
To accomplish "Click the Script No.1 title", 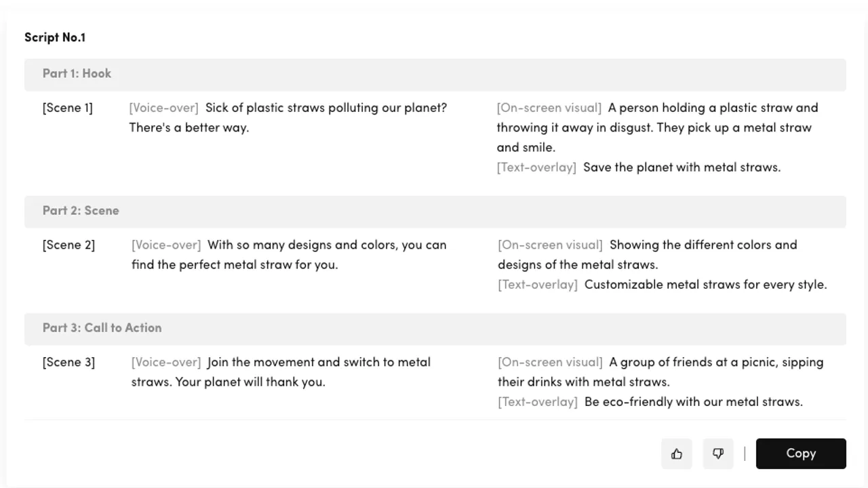I will tap(55, 38).
